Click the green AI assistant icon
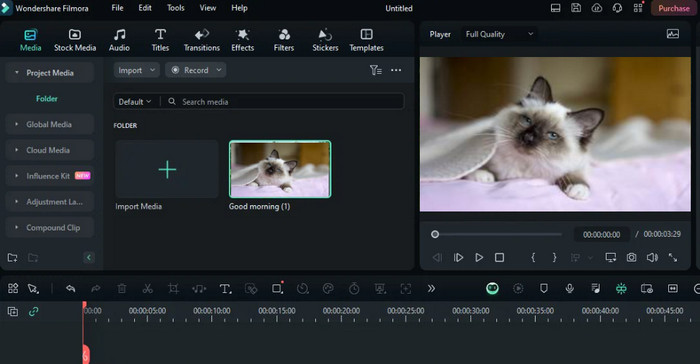700x364 pixels. 492,289
